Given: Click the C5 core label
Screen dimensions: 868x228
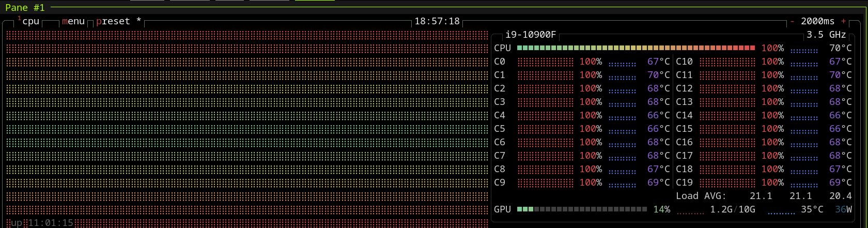Looking at the screenshot, I should pyautogui.click(x=500, y=129).
